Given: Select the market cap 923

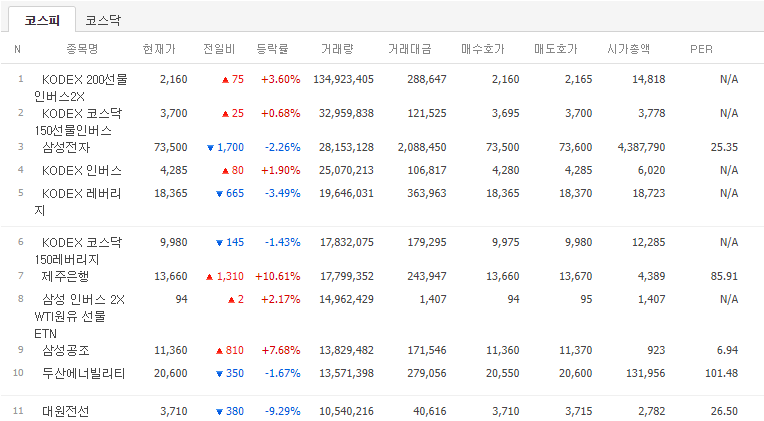Looking at the screenshot, I should (x=656, y=350).
